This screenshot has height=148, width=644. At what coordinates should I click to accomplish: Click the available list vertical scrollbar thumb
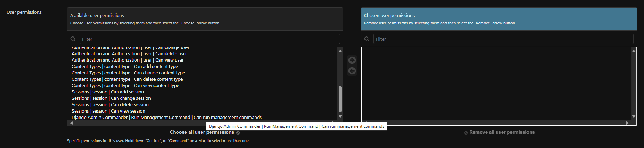(x=340, y=99)
